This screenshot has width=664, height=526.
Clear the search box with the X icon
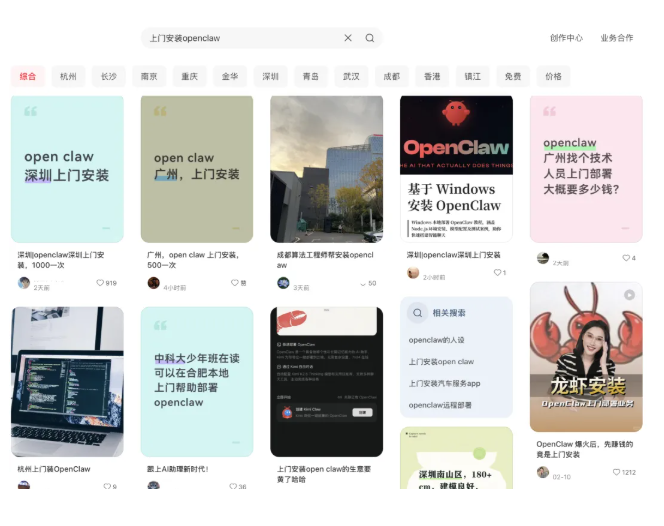click(x=348, y=38)
